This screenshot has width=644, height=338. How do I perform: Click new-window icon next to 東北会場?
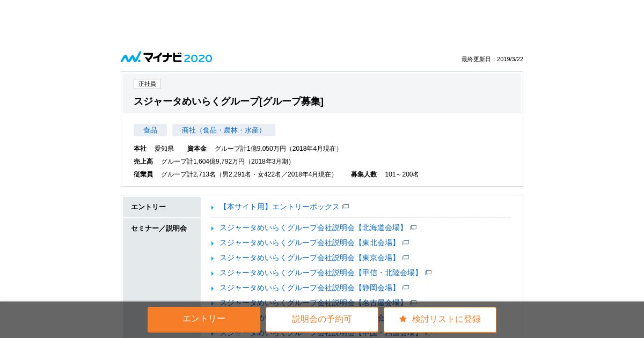click(x=406, y=243)
